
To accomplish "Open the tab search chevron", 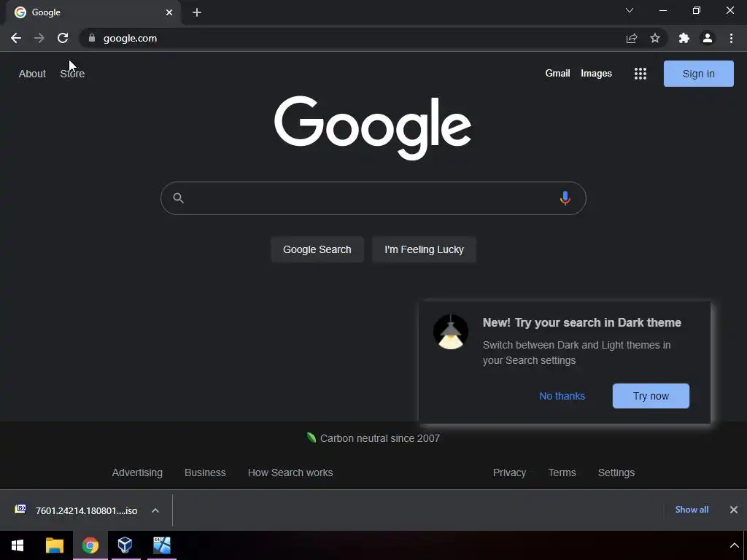I will pyautogui.click(x=630, y=10).
